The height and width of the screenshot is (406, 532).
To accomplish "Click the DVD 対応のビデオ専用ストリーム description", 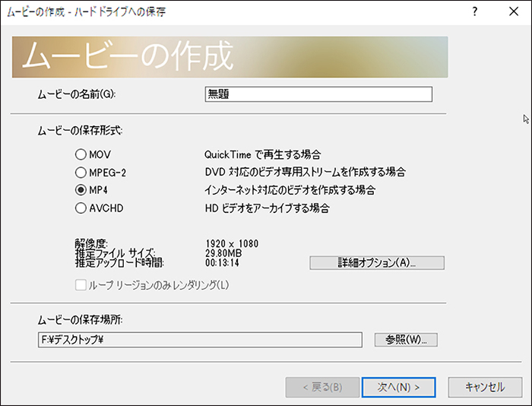I will (x=305, y=172).
